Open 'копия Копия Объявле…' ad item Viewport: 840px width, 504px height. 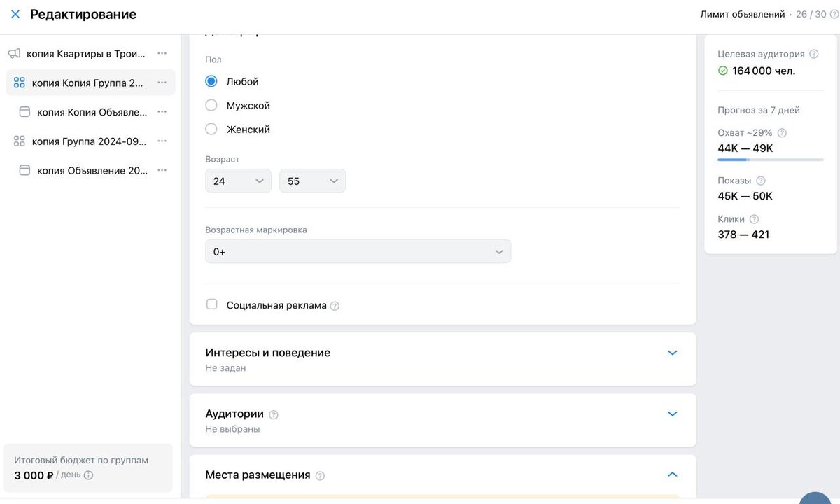pos(92,112)
